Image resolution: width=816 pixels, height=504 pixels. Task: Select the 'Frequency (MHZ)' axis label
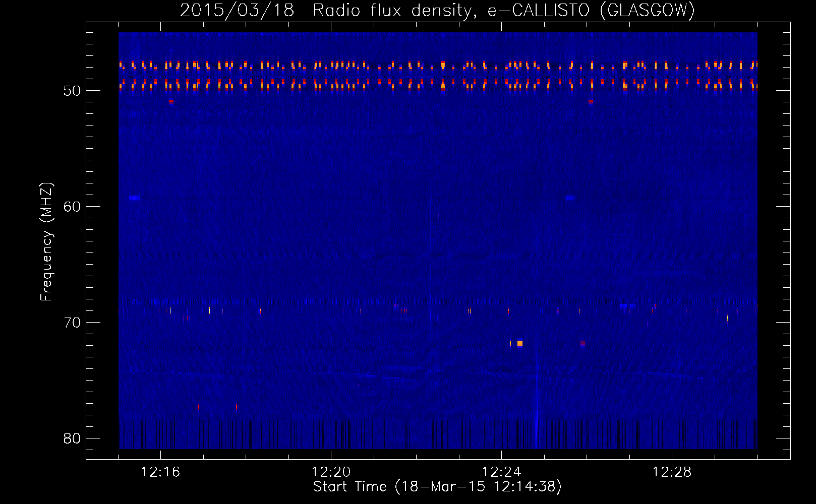click(x=46, y=241)
